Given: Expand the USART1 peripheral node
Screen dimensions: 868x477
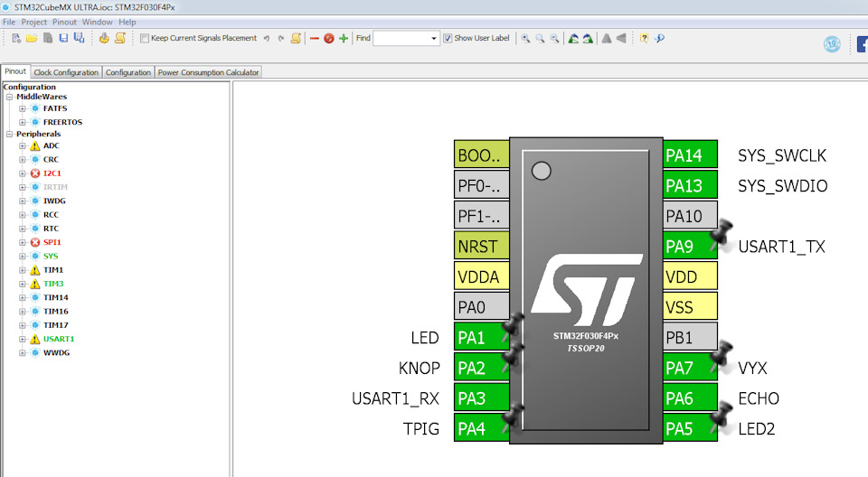Looking at the screenshot, I should pos(22,339).
